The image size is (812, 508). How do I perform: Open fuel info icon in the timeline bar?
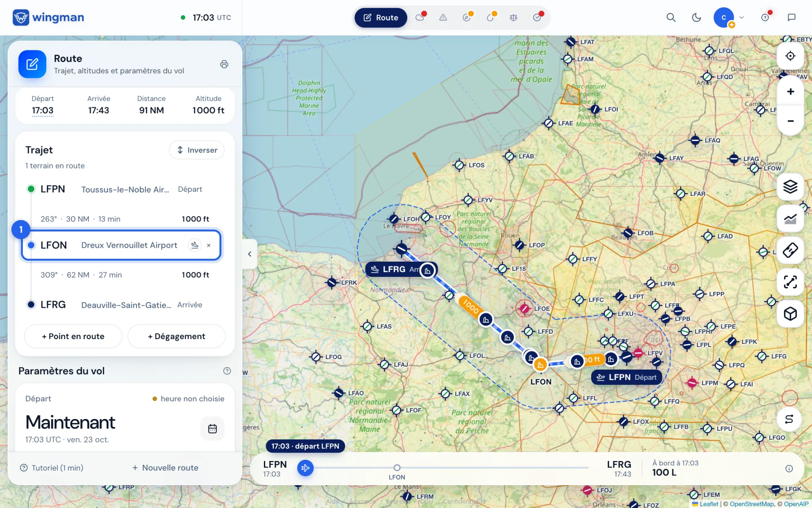click(789, 469)
